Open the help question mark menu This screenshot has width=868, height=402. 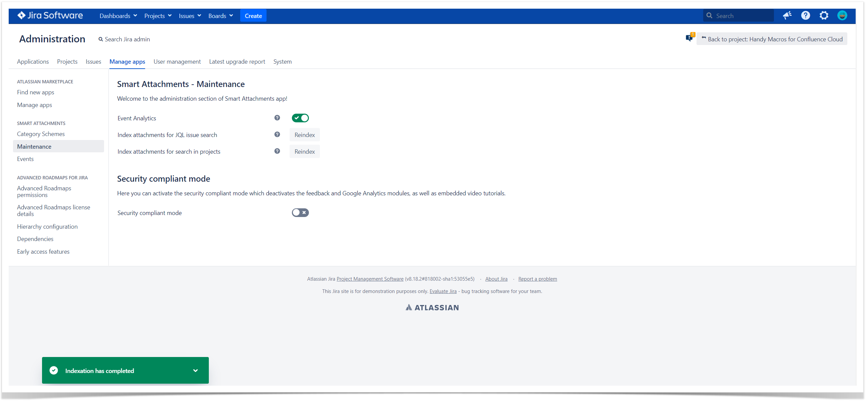[805, 15]
